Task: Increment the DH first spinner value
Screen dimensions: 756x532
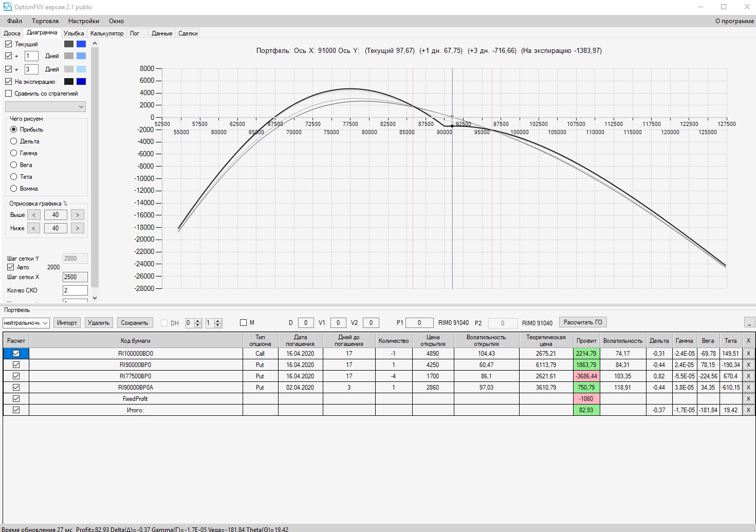Action: 198,321
